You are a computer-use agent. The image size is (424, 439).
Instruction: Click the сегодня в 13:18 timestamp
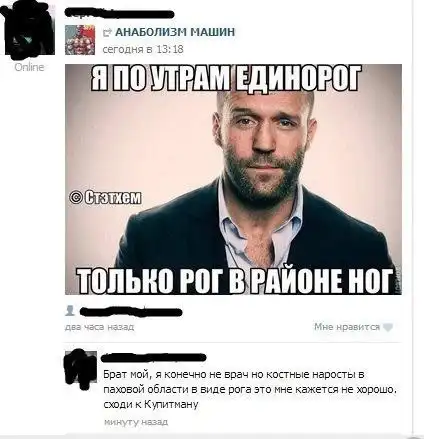[143, 49]
